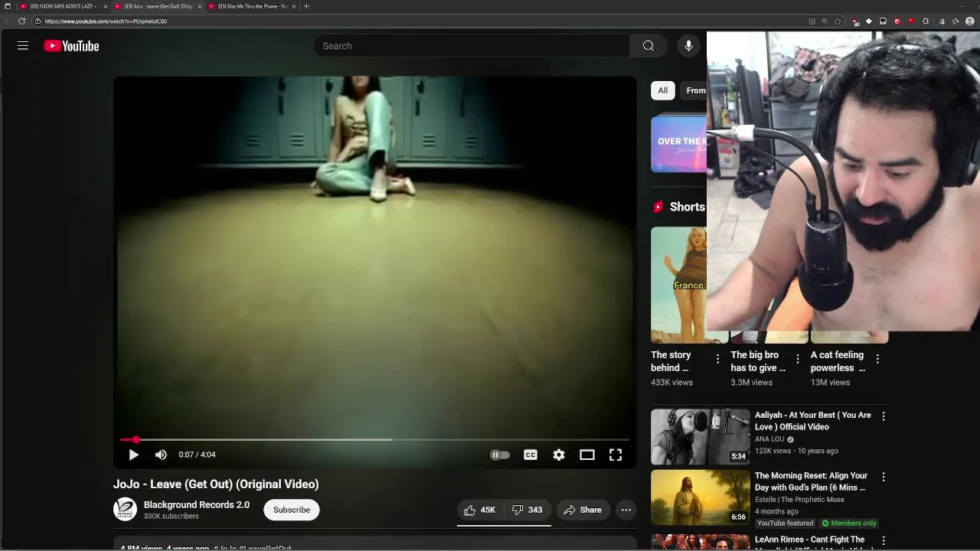Reload the page with the refresh icon
Image resolution: width=980 pixels, height=551 pixels.
click(x=21, y=21)
